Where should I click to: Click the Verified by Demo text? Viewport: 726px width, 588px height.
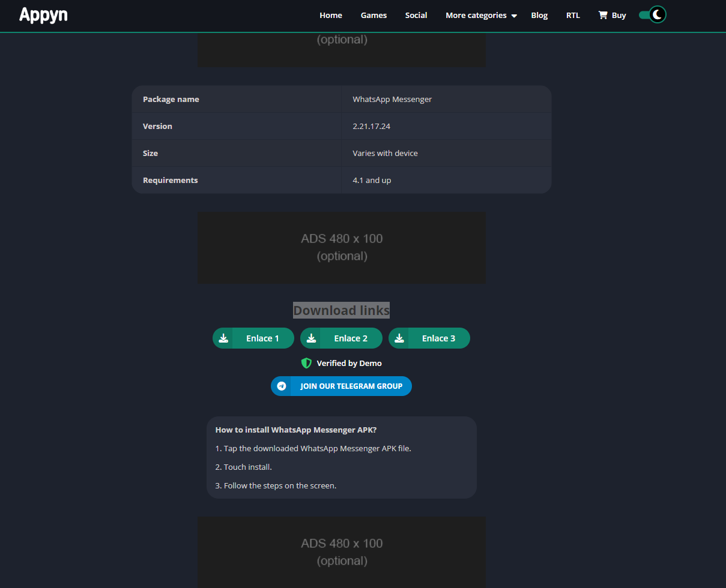(x=349, y=363)
